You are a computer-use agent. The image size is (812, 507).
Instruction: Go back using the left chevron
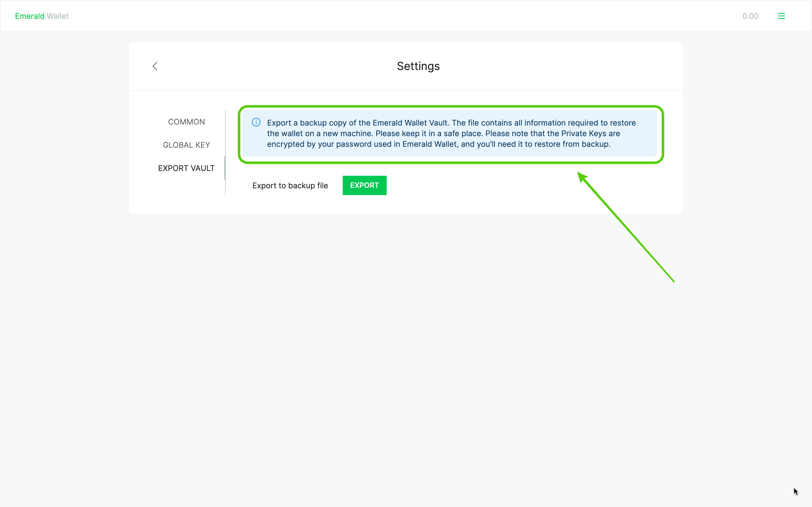point(155,66)
